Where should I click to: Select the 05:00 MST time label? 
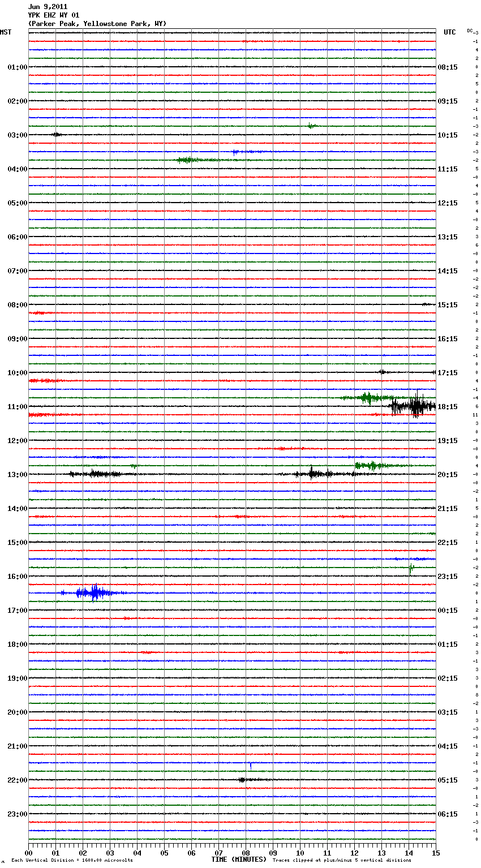click(18, 203)
